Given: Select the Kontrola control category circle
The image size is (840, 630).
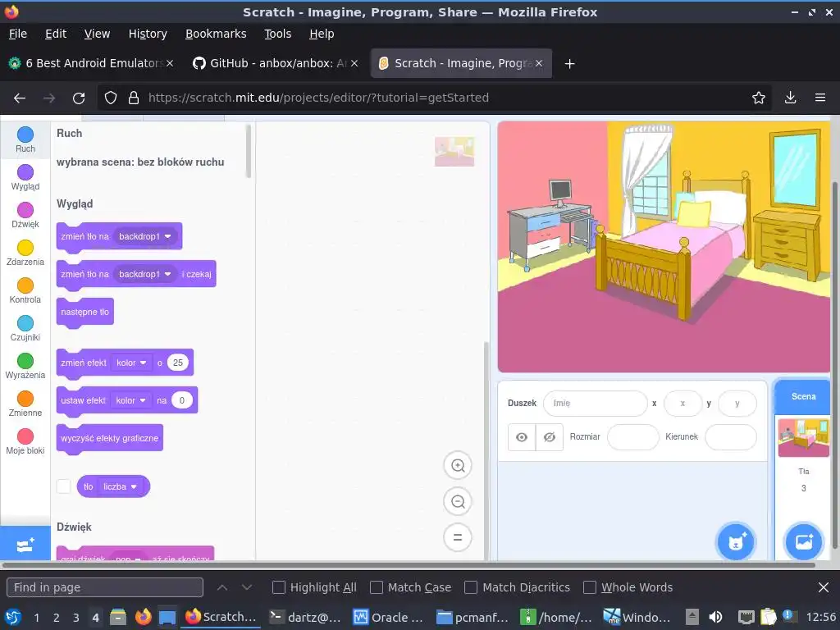Looking at the screenshot, I should pos(25,285).
